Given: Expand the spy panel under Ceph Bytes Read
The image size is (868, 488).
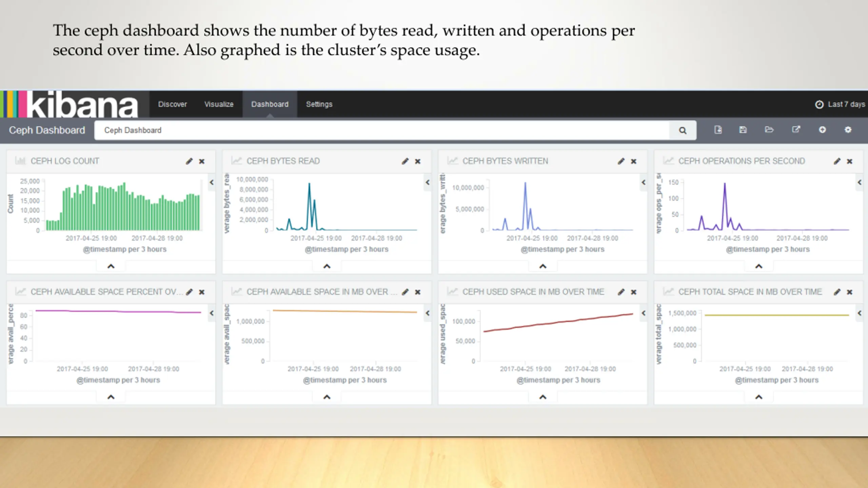Looking at the screenshot, I should [327, 266].
